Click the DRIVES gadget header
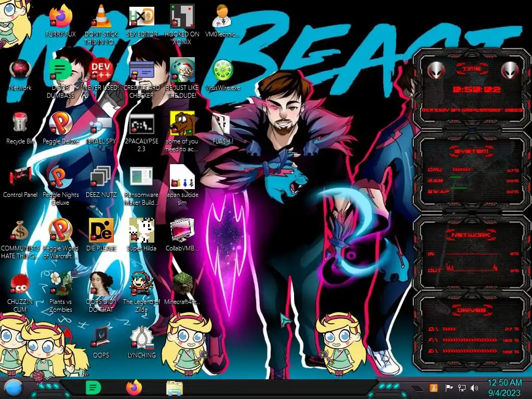The height and width of the screenshot is (399, 532). click(472, 310)
